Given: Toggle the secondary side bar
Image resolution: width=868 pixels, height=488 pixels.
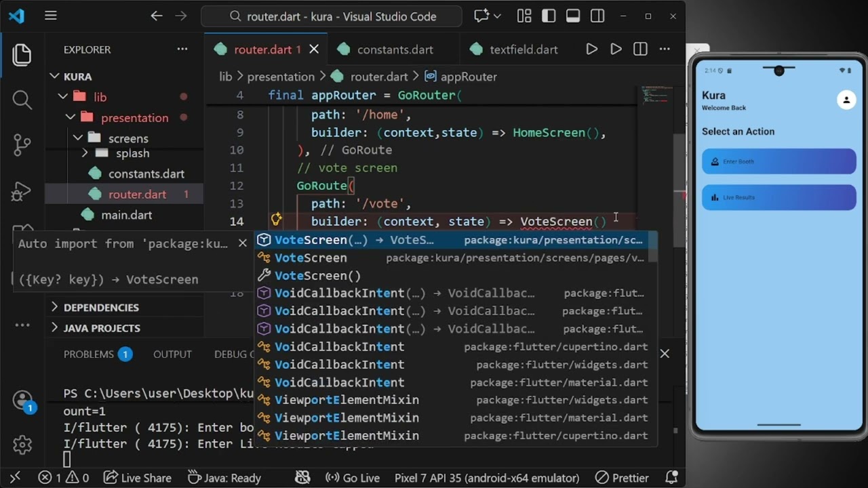Looking at the screenshot, I should tap(597, 16).
